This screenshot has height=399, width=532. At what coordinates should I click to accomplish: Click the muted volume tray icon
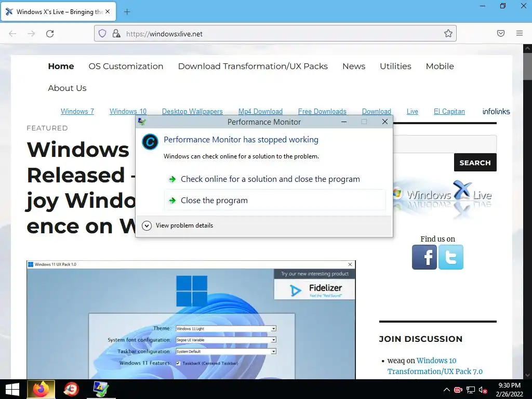(x=483, y=390)
